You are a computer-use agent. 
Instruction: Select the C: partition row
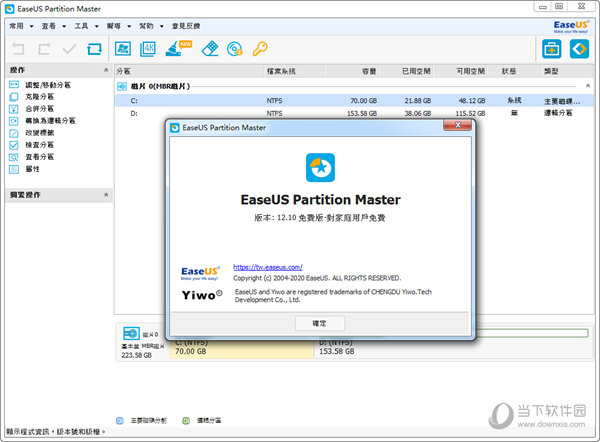tap(354, 101)
